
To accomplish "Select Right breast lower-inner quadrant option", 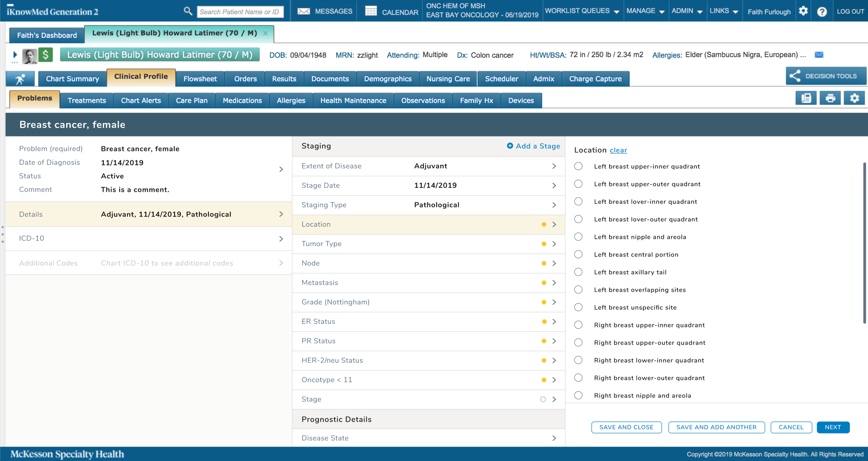I will 578,360.
